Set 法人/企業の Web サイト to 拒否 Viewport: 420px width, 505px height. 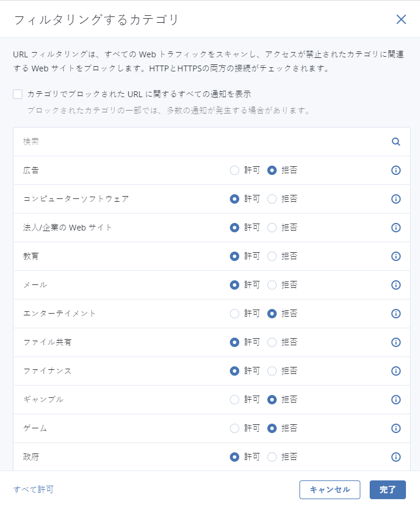click(272, 228)
